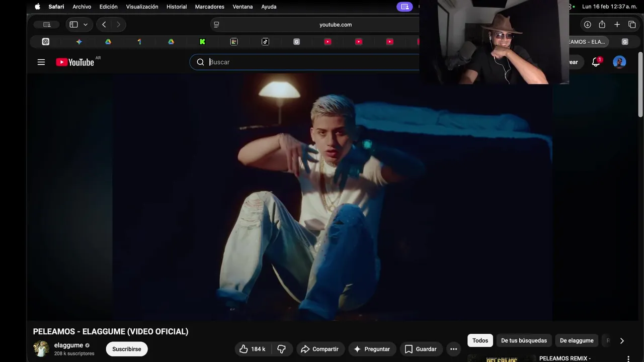This screenshot has height=362, width=644.
Task: Switch to the colorful number 1 tab
Action: coord(139,42)
